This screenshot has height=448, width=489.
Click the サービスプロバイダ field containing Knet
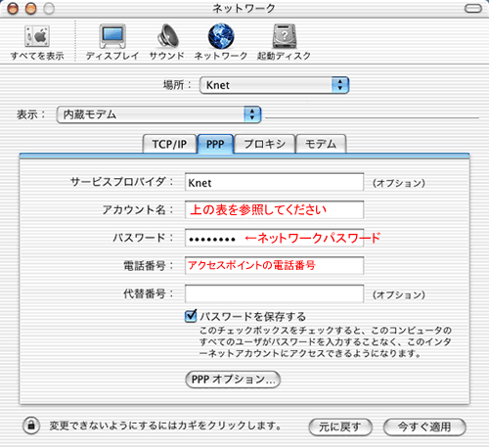[x=274, y=182]
